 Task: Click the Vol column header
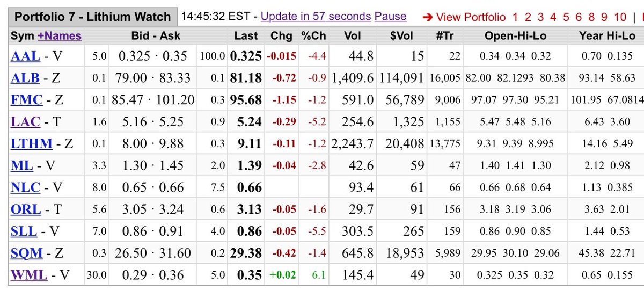353,36
